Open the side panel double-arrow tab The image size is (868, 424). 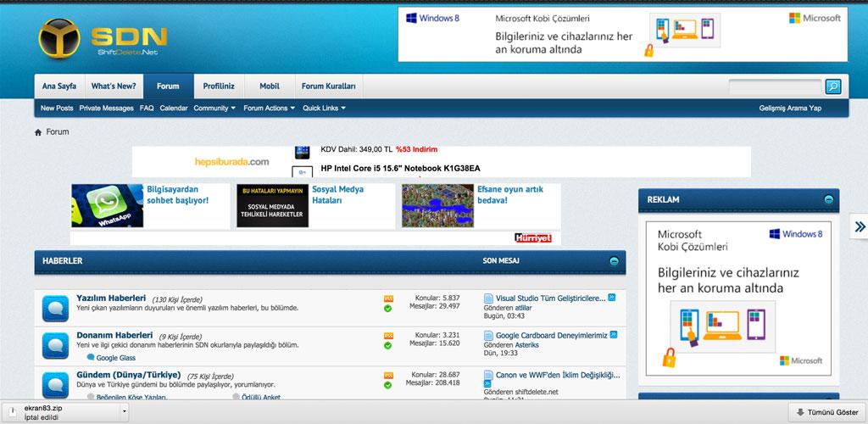860,226
